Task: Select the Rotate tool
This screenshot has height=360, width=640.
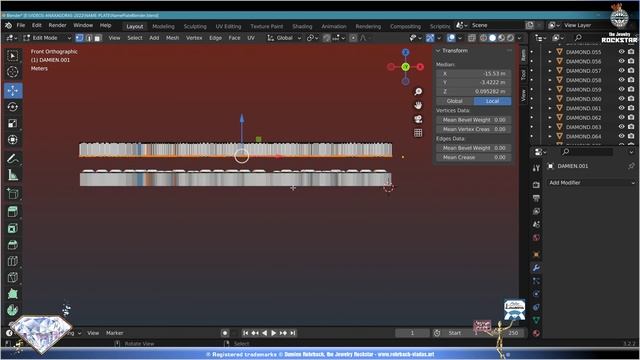Action: 13,107
